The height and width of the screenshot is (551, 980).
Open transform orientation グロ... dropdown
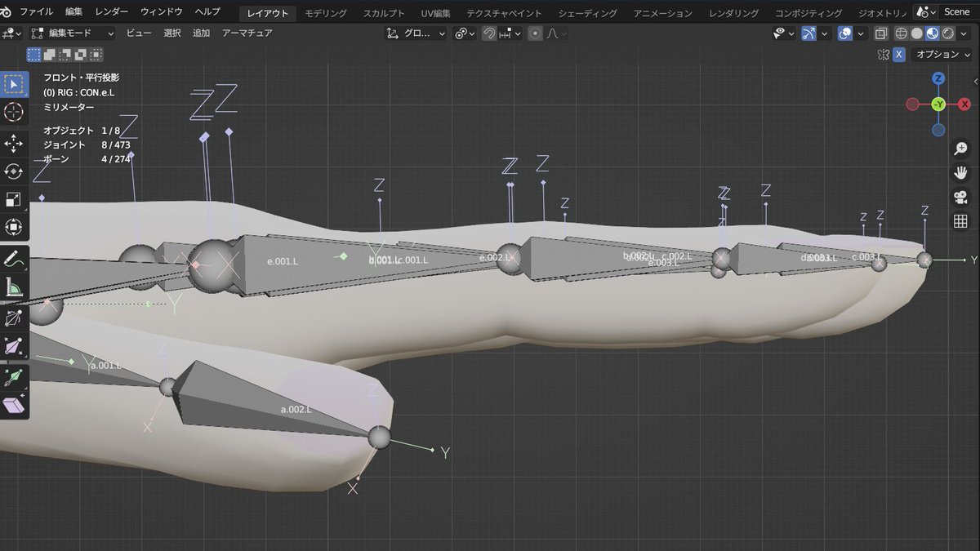pyautogui.click(x=416, y=33)
